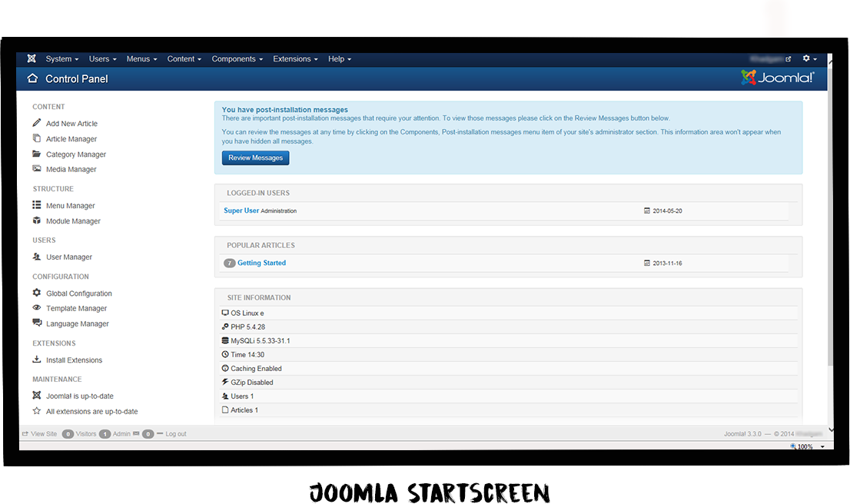
Task: Click the User Manager people icon
Action: tap(36, 257)
